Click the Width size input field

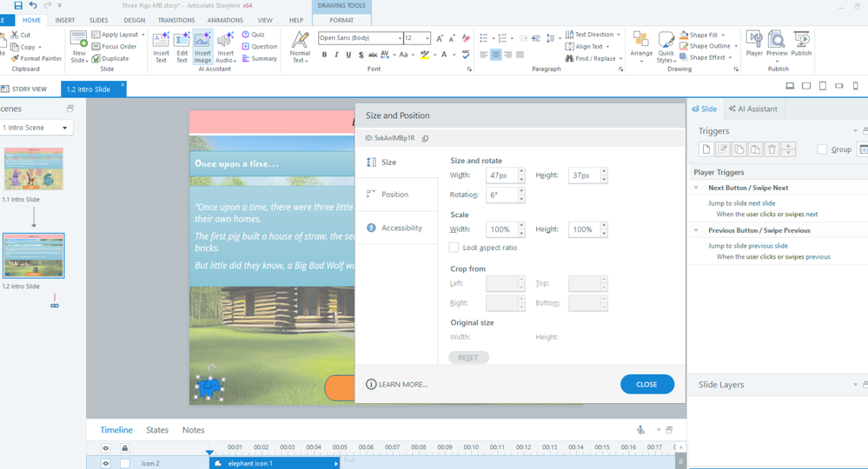501,175
